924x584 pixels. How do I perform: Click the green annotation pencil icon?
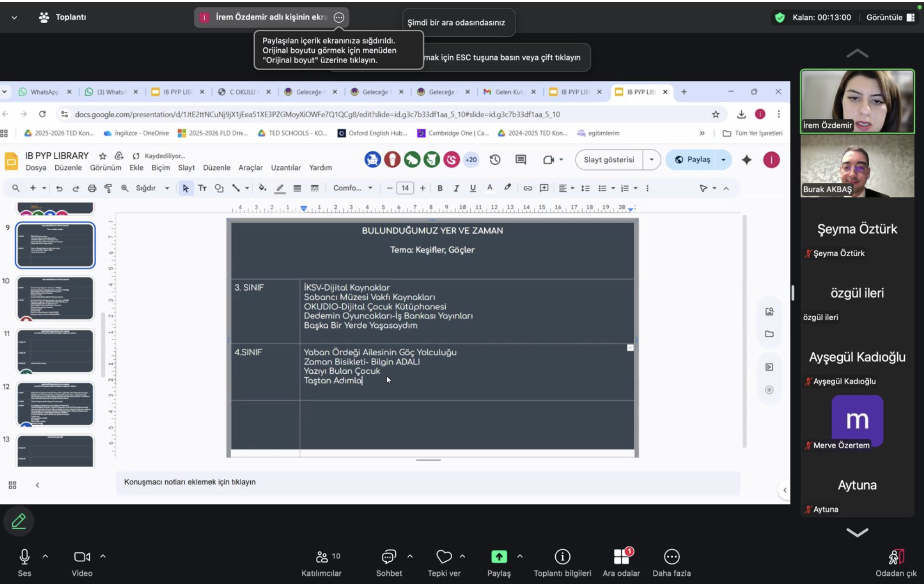(x=19, y=521)
